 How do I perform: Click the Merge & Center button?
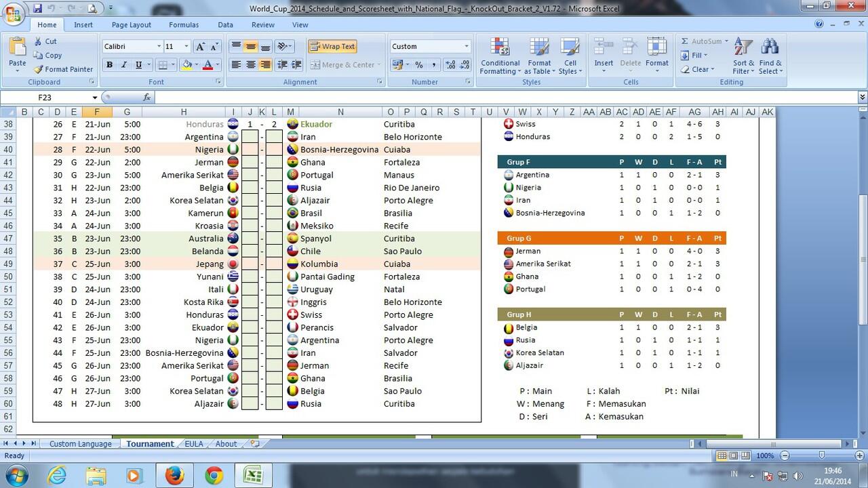[344, 65]
